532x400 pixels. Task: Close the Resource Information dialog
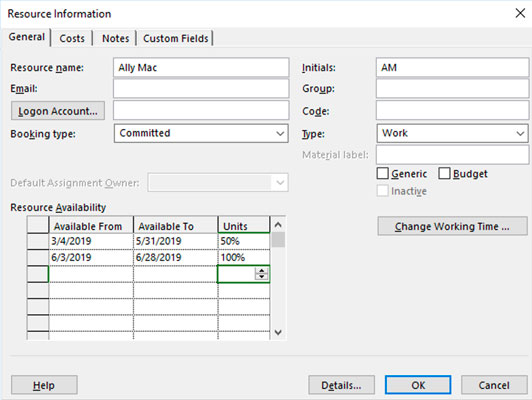click(x=520, y=13)
